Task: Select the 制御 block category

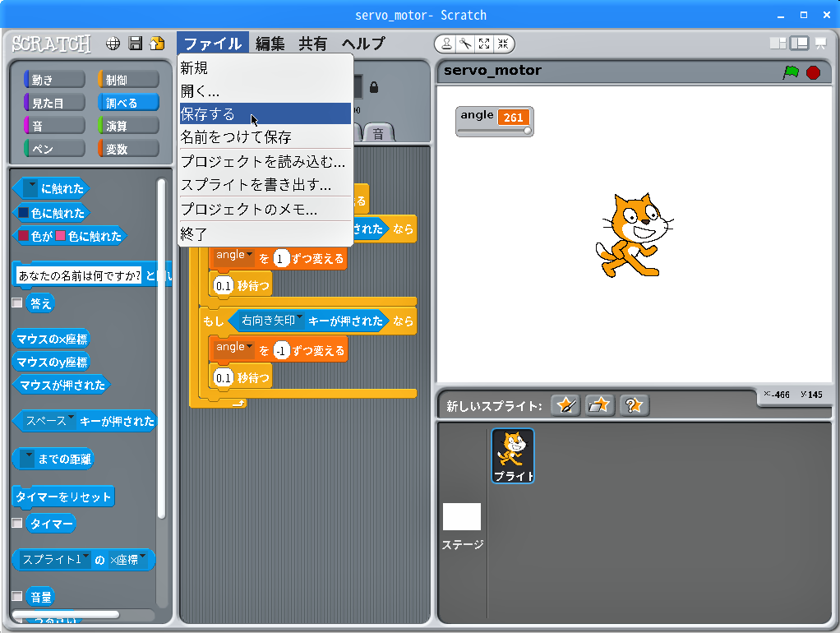Action: (128, 79)
